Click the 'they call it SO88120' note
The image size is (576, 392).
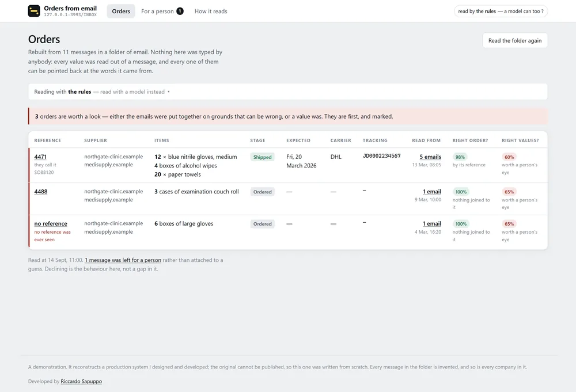[45, 169]
